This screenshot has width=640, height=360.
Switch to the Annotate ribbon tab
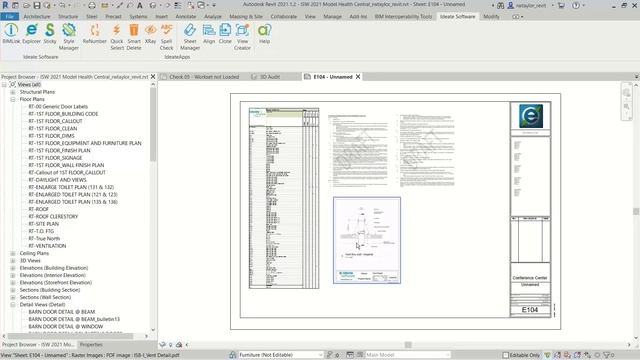(186, 16)
